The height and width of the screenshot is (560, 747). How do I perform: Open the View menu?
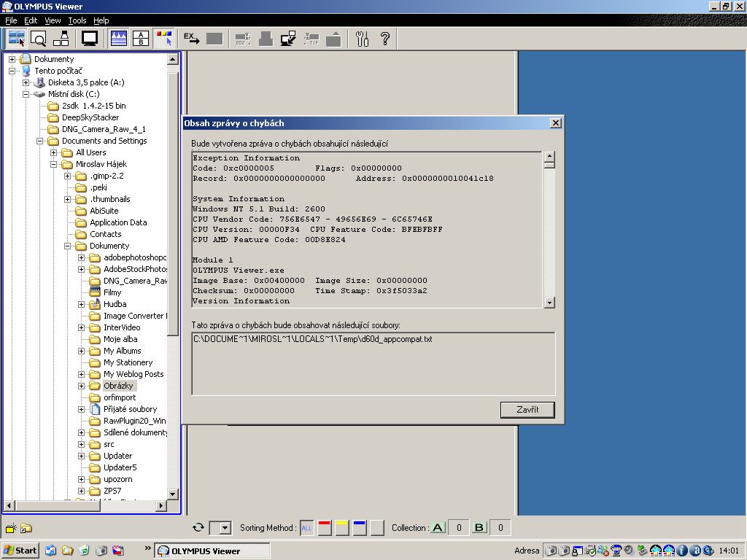pyautogui.click(x=53, y=20)
